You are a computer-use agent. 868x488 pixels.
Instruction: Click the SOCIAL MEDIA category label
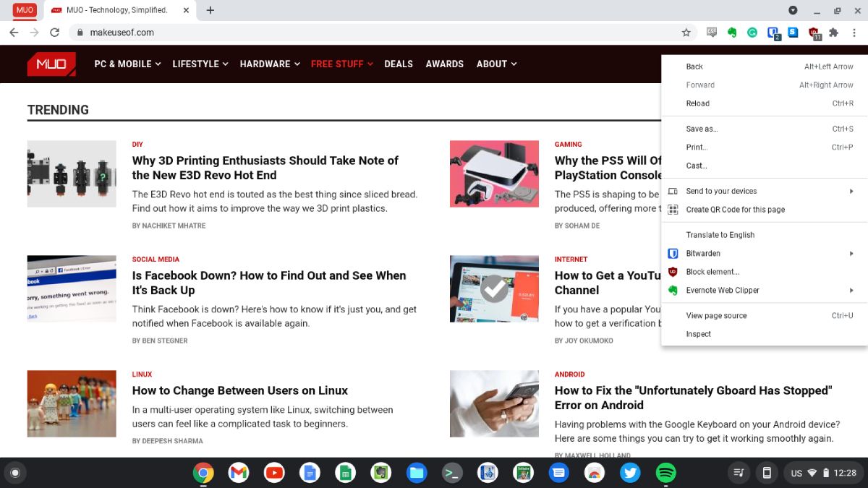156,259
